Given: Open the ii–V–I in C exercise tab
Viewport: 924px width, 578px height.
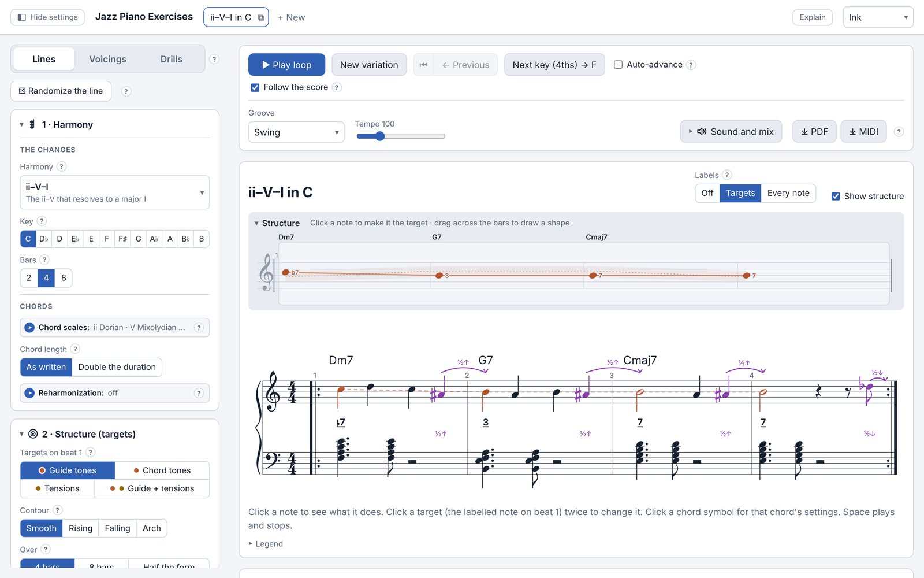Looking at the screenshot, I should (x=230, y=17).
